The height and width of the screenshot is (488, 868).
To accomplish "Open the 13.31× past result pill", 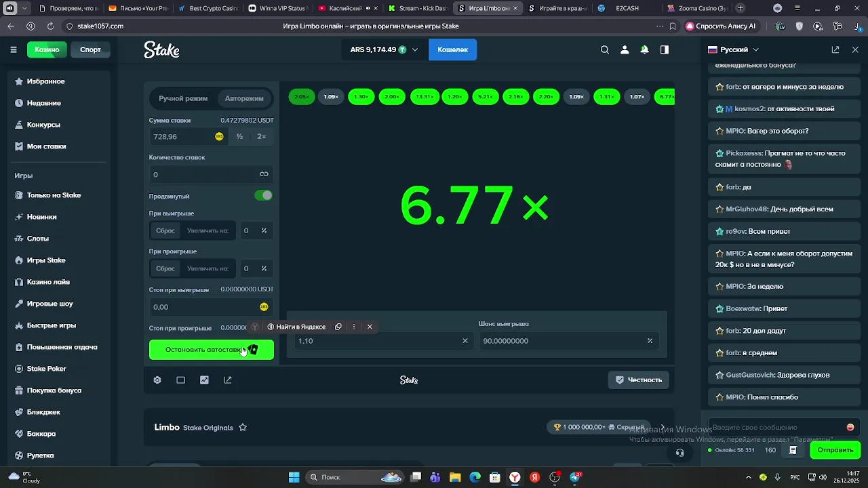I will coord(425,97).
